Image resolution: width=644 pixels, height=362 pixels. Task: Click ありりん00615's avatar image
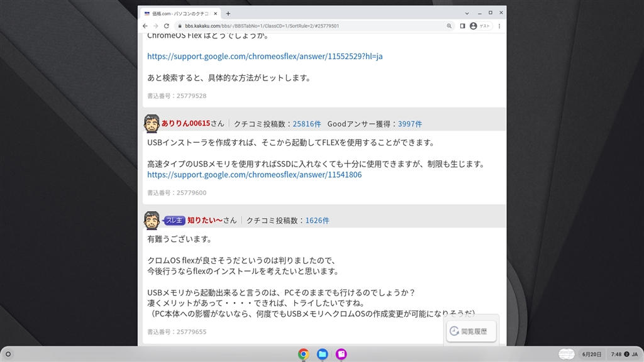tap(152, 124)
